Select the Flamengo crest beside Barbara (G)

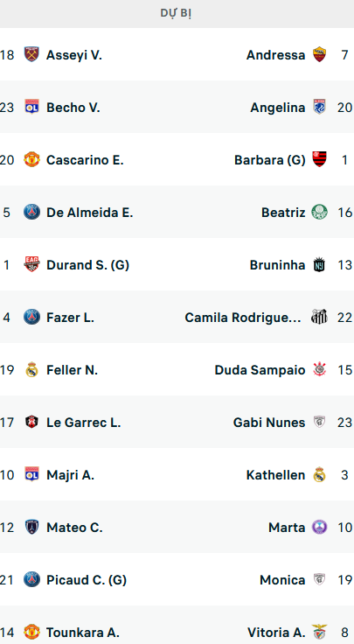point(320,160)
